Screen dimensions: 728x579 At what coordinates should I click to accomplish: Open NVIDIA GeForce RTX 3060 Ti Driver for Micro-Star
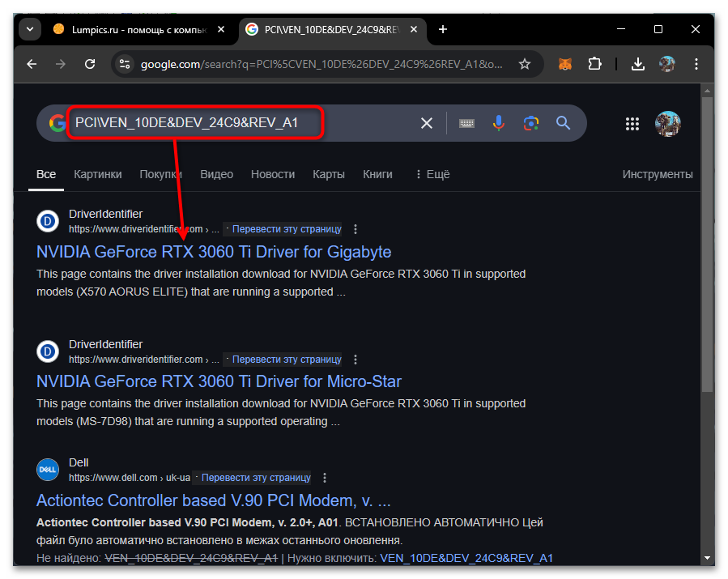click(x=219, y=381)
